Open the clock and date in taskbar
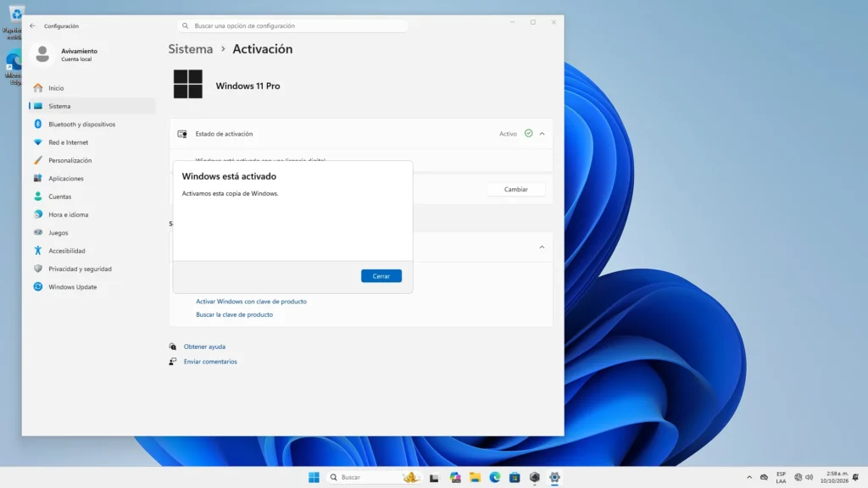This screenshot has height=488, width=868. [834, 477]
